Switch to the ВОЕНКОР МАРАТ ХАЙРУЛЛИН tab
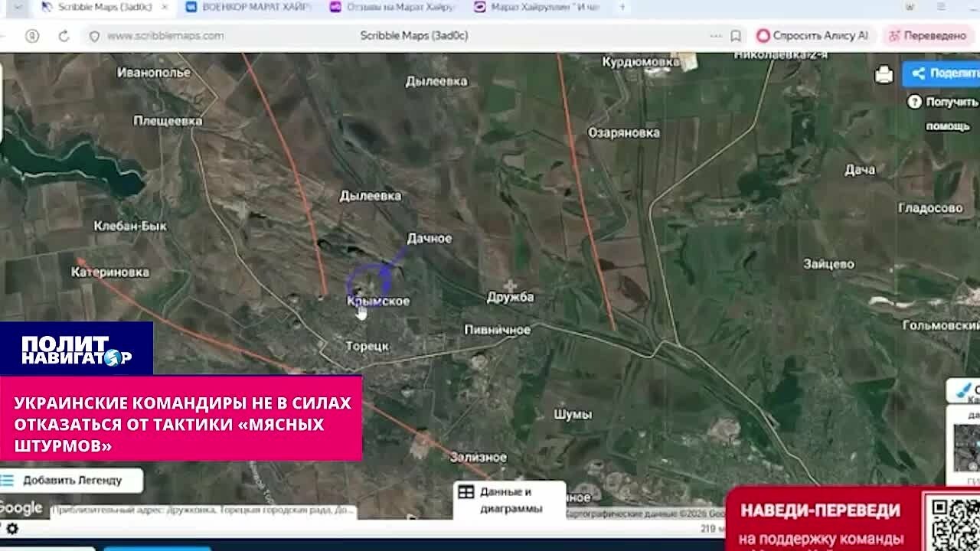This screenshot has height=551, width=980. [249, 7]
